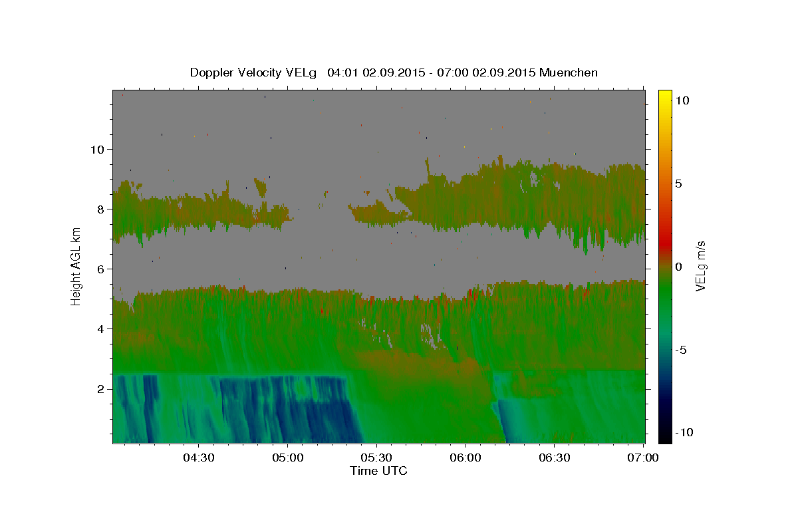The width and height of the screenshot is (798, 532).
Task: Click the '07:00' time tick label
Action: pos(644,458)
